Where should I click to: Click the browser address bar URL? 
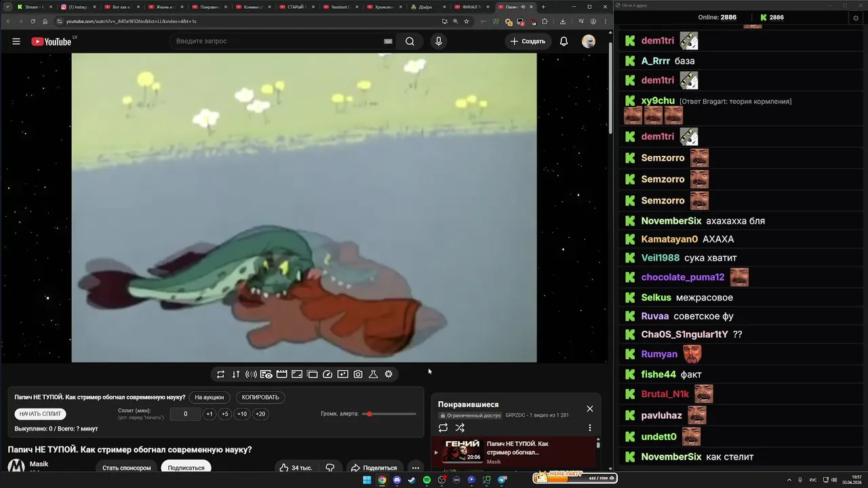click(132, 21)
